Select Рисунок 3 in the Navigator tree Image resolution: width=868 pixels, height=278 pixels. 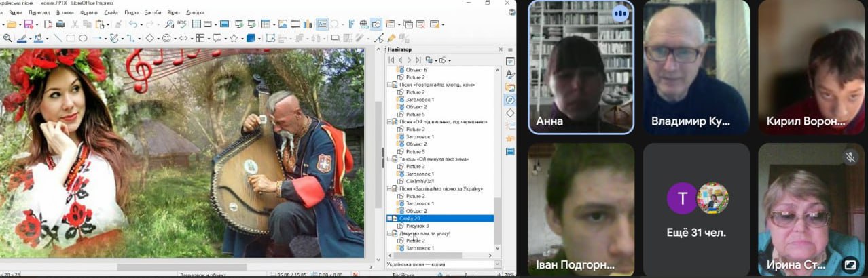click(417, 226)
